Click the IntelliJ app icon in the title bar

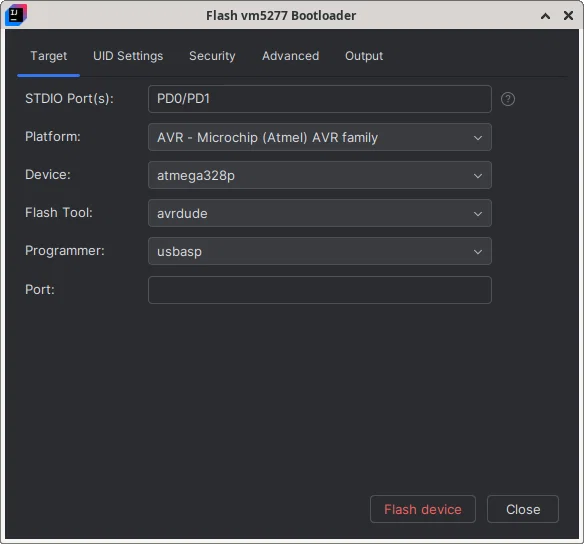[16, 15]
